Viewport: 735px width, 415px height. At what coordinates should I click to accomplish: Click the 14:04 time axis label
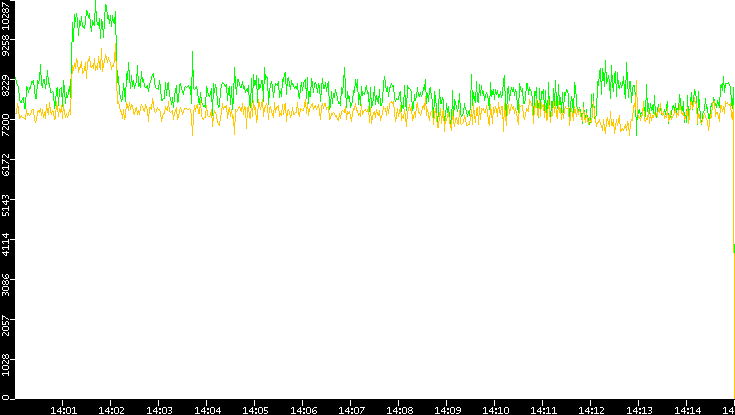tap(207, 410)
